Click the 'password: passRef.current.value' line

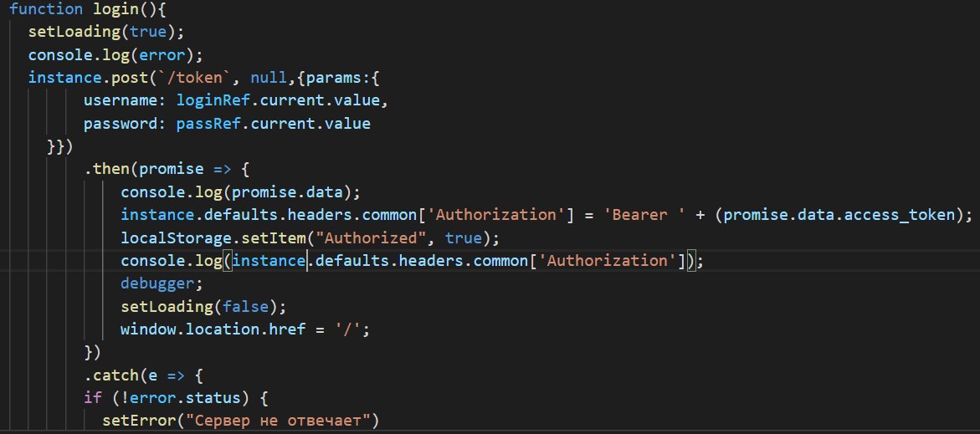point(227,124)
